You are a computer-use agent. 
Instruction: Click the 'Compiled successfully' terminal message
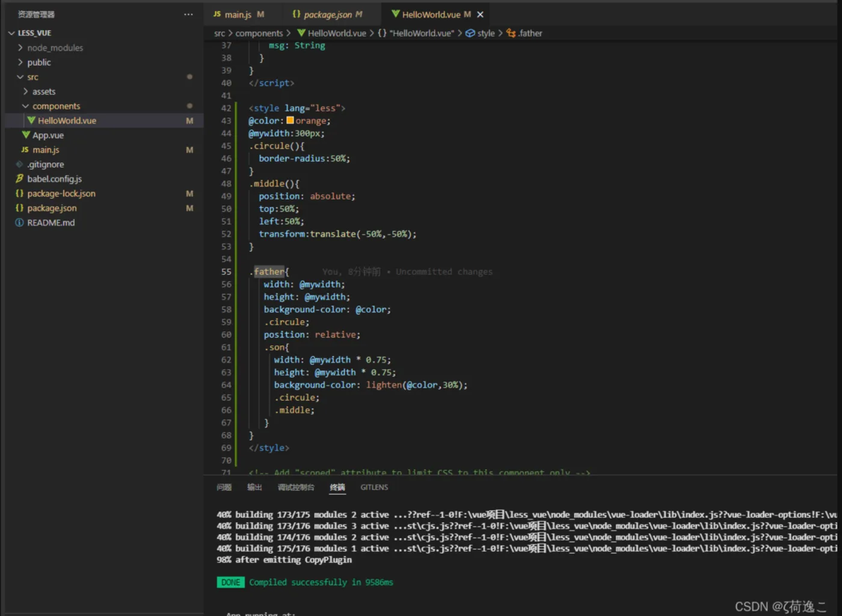[x=321, y=582]
